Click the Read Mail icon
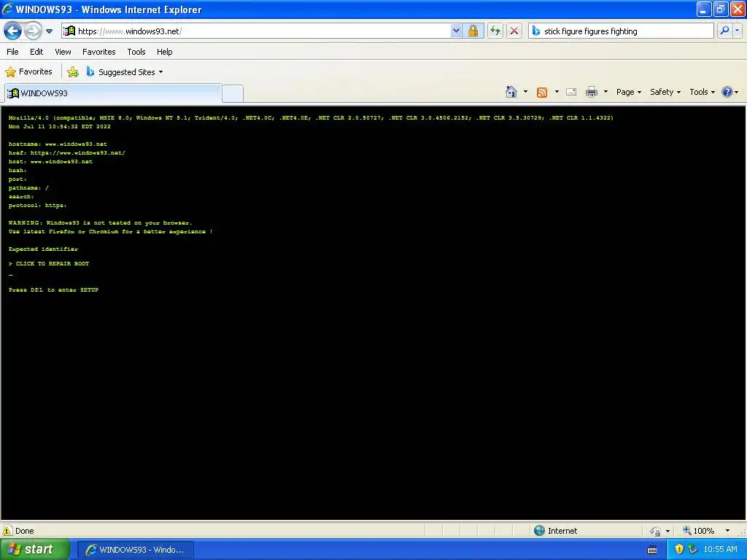The height and width of the screenshot is (560, 747). point(571,92)
